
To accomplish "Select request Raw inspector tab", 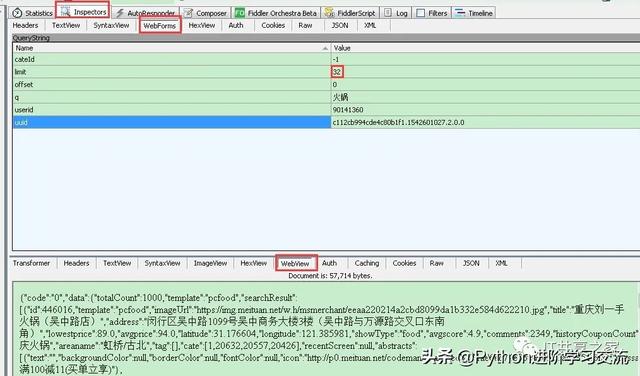I will coord(305,25).
